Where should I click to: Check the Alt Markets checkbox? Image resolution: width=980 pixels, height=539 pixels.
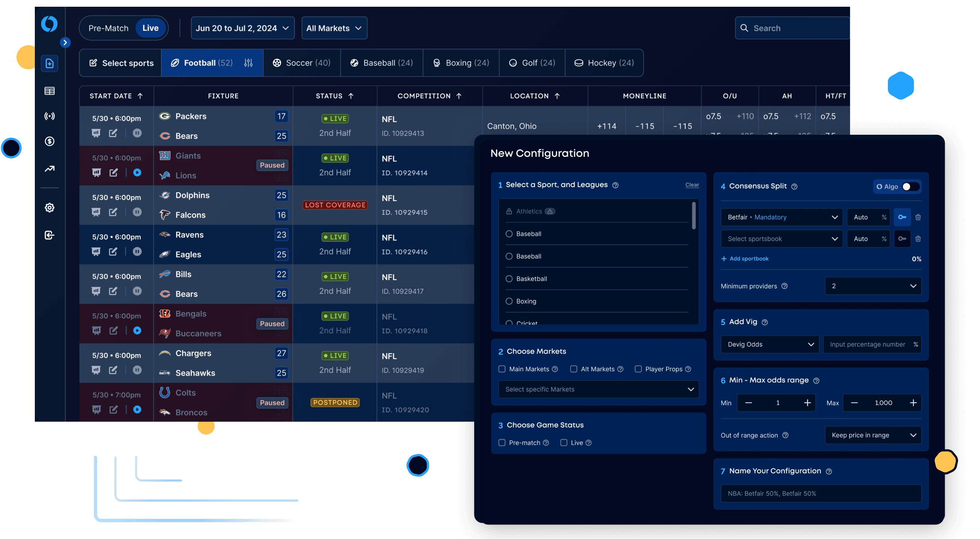point(573,369)
